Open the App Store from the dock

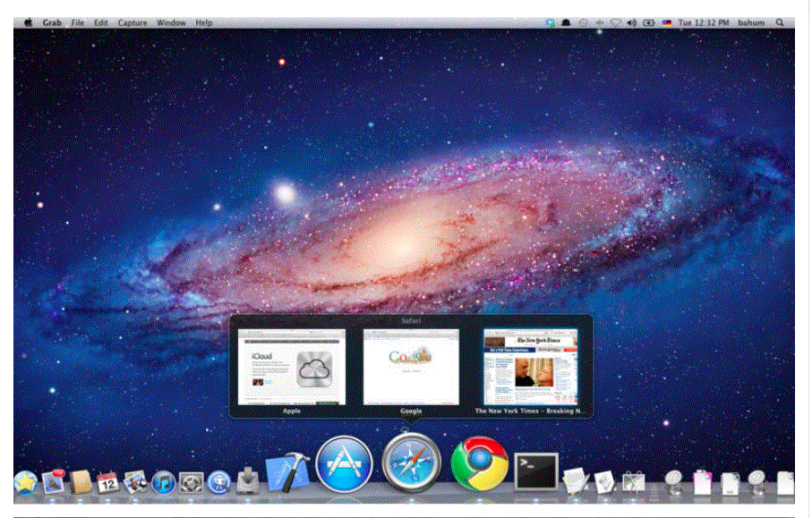point(344,464)
